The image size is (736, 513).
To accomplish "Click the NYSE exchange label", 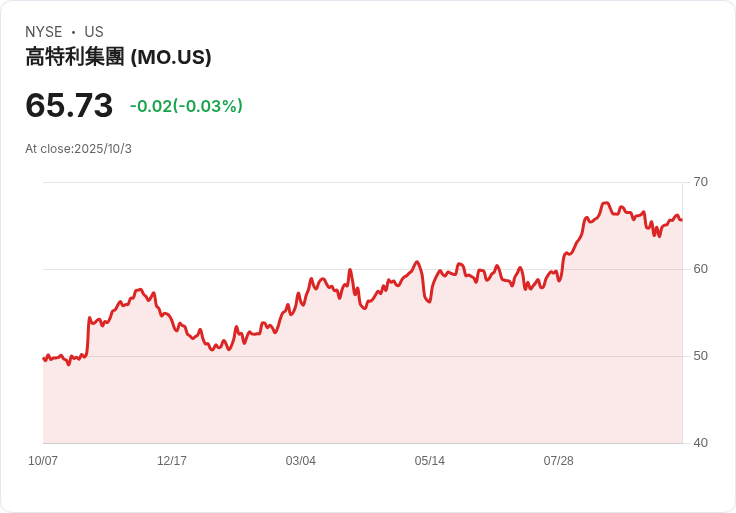I will click(x=43, y=32).
